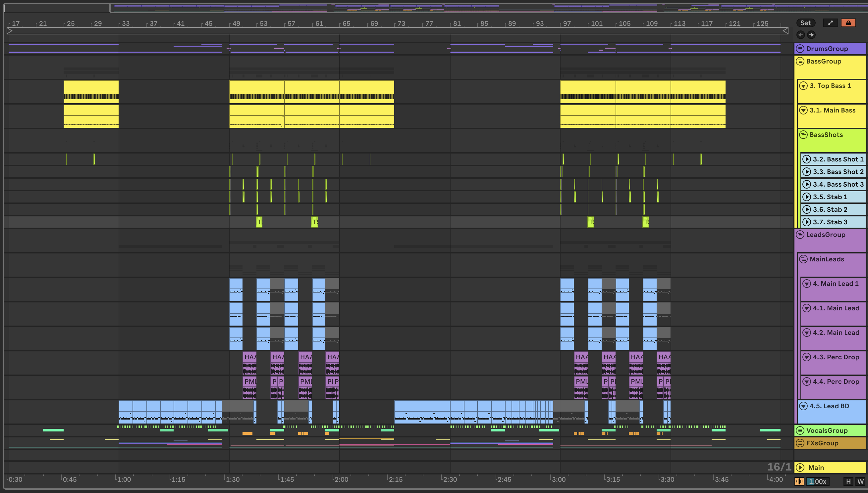This screenshot has height=493, width=868.
Task: Jump to previous locator arrow
Action: click(800, 34)
